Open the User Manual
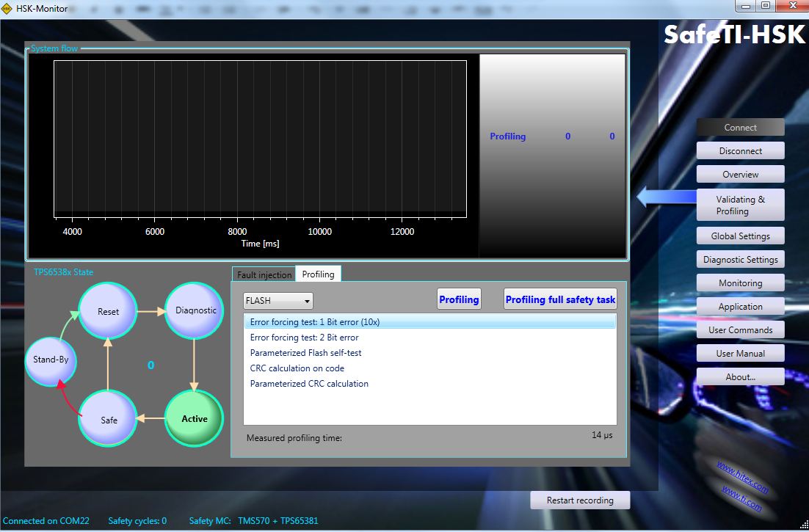The image size is (809, 532). (741, 353)
